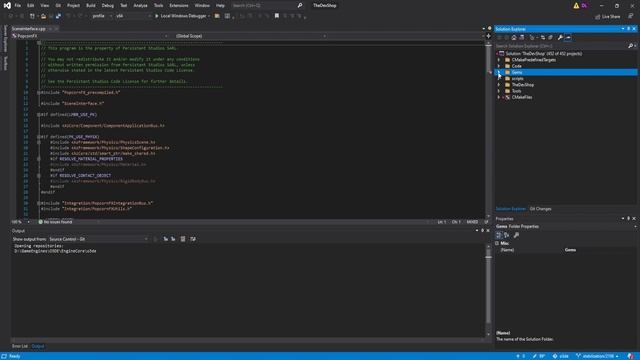Click the Solution Explorer search magnifier icon
This screenshot has height=360, width=640.
tap(630, 46)
